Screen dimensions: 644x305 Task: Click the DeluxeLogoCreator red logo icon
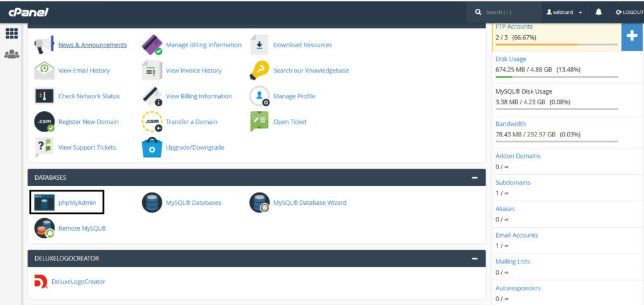41,282
